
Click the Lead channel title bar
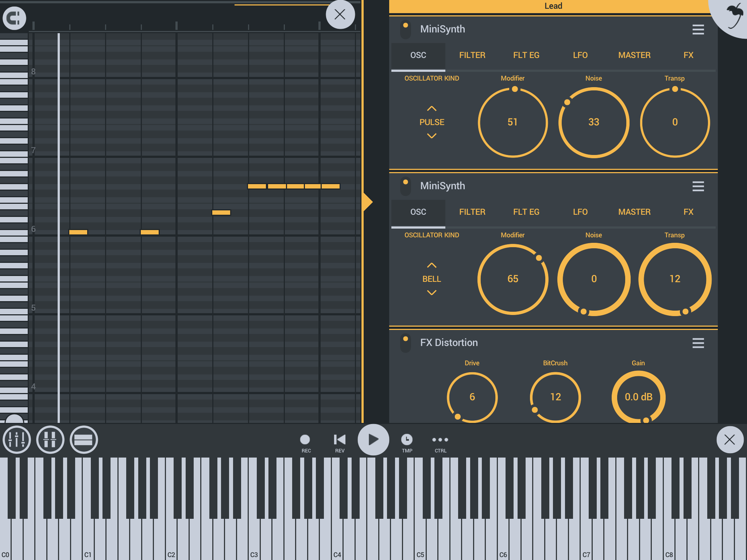click(x=553, y=6)
